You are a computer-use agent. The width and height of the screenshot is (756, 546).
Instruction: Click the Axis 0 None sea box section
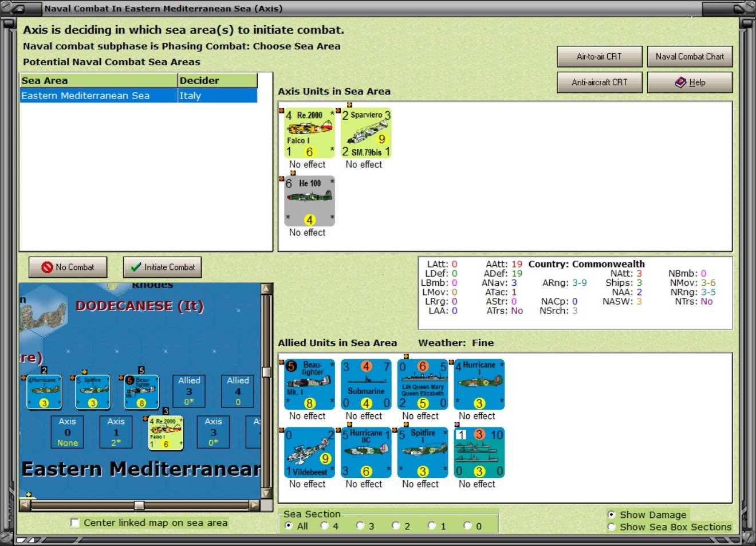[68, 432]
